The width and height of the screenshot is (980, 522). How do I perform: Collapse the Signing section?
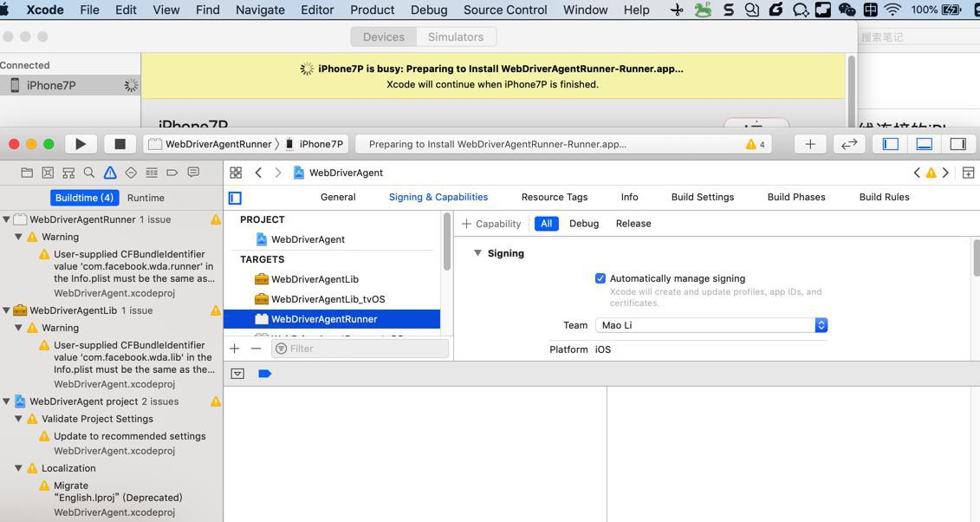477,253
